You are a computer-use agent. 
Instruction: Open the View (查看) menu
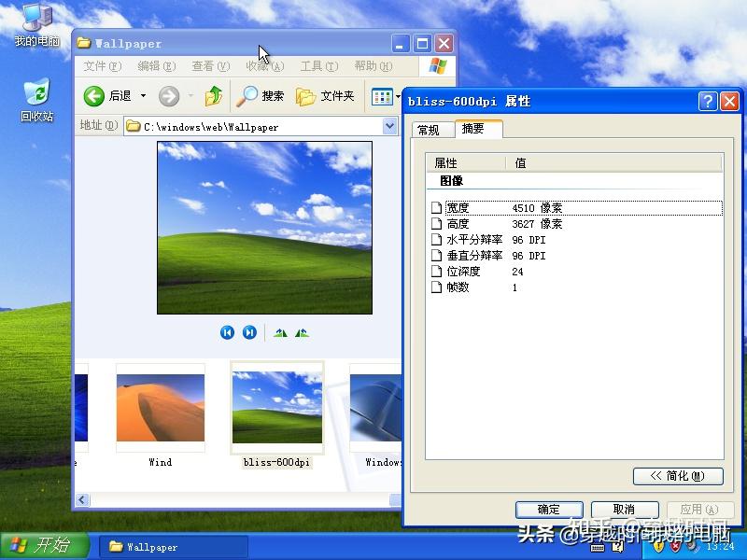[211, 66]
